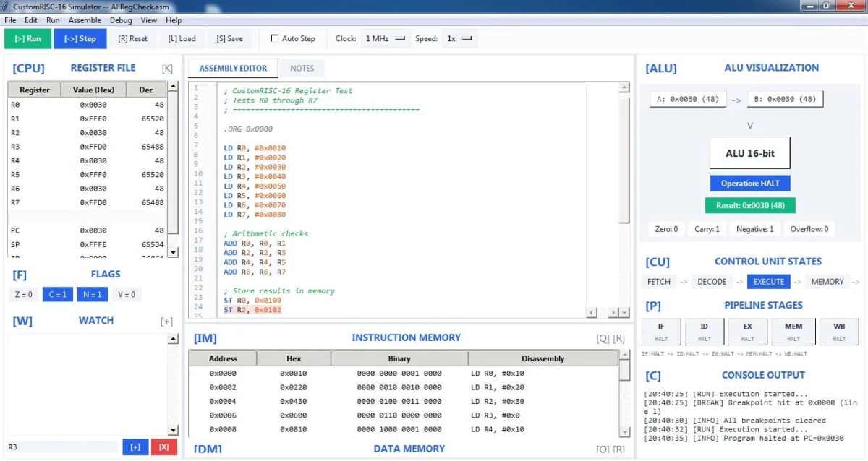Click the app icon in the title bar
The height and width of the screenshot is (461, 868).
[x=6, y=5]
